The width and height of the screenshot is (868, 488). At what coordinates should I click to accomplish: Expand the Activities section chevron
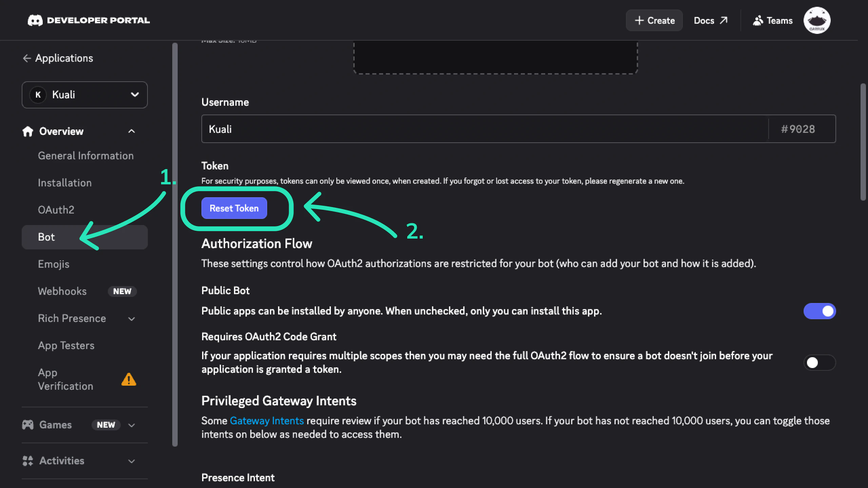(132, 461)
